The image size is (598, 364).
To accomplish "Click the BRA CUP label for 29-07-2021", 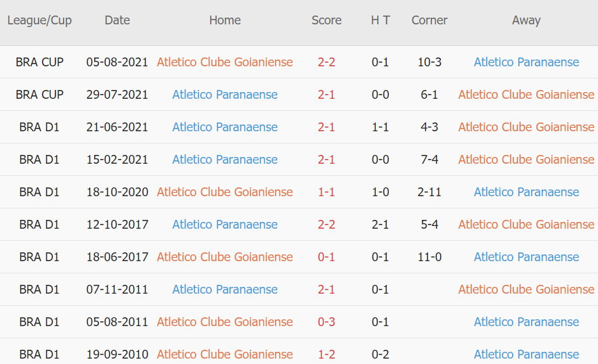I will pos(39,95).
